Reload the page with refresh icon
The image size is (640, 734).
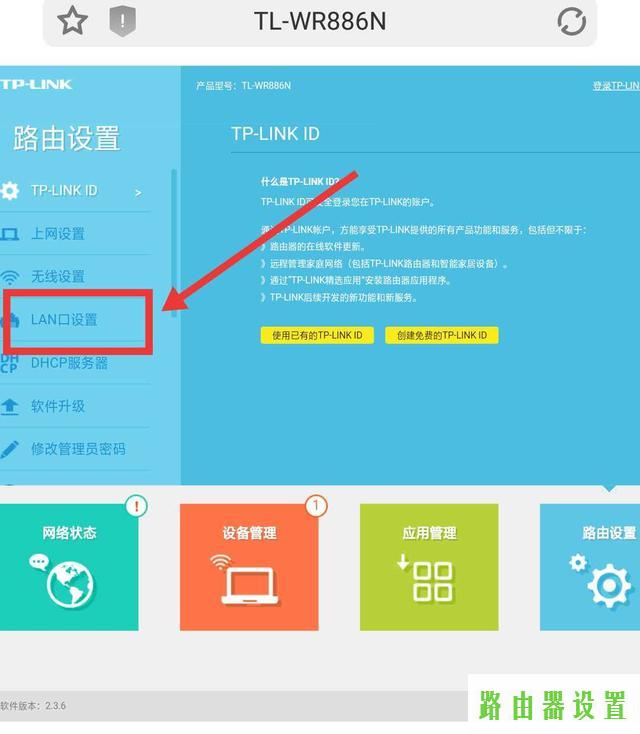pos(571,22)
